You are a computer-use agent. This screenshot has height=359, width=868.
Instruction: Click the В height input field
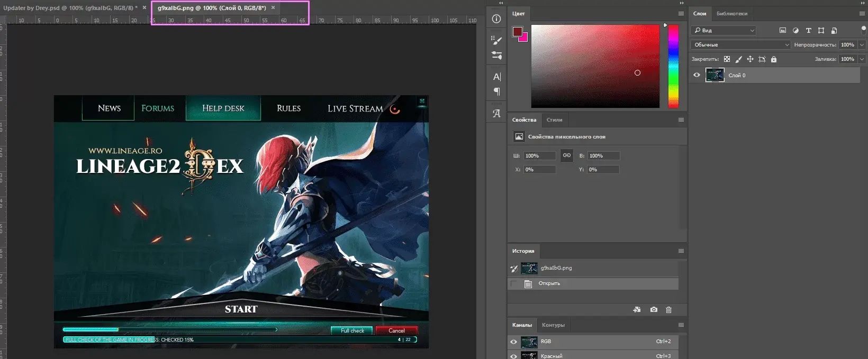[x=603, y=156]
